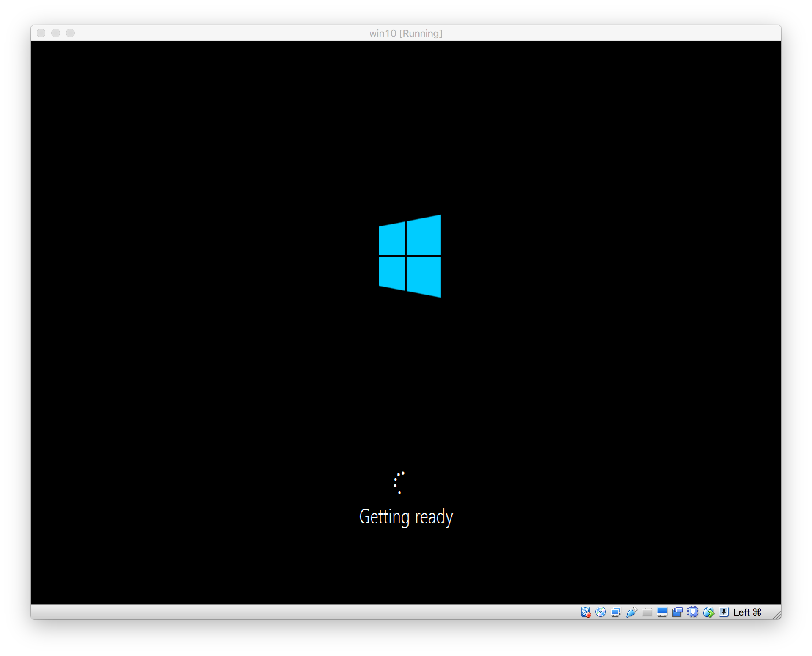Open the display settings monitor indicator

tap(662, 612)
